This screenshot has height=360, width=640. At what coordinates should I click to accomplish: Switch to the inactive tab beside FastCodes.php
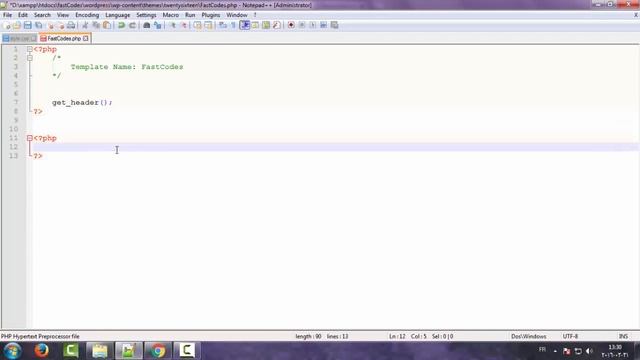tap(19, 38)
